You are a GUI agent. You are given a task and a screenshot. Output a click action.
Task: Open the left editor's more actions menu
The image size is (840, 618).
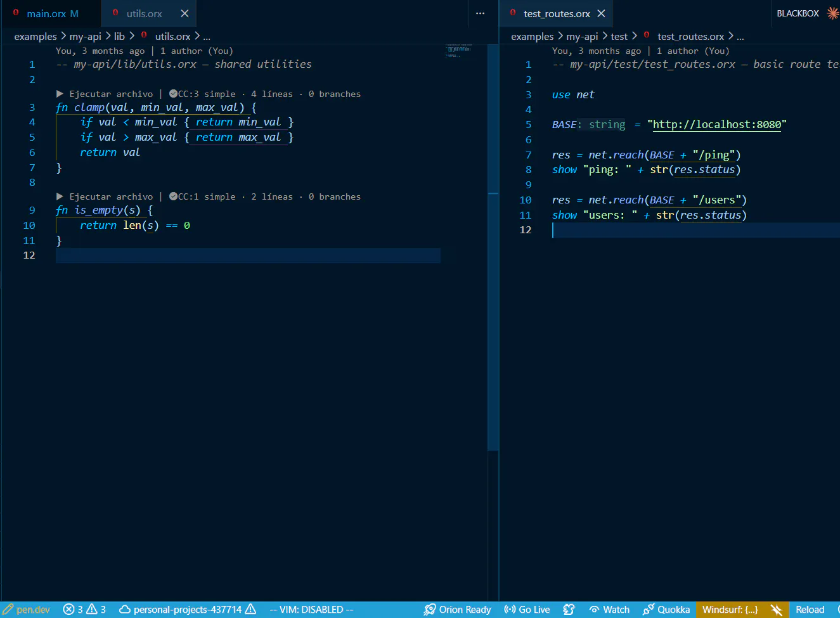coord(480,13)
